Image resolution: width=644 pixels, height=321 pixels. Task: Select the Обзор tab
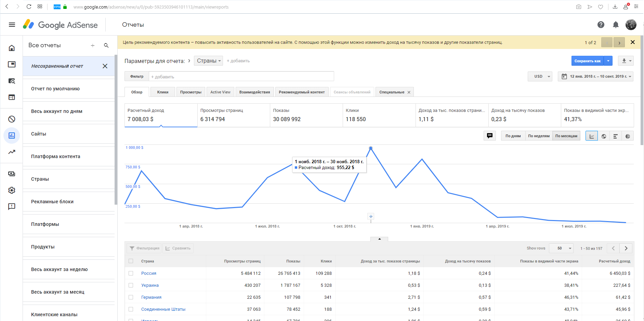tap(137, 92)
